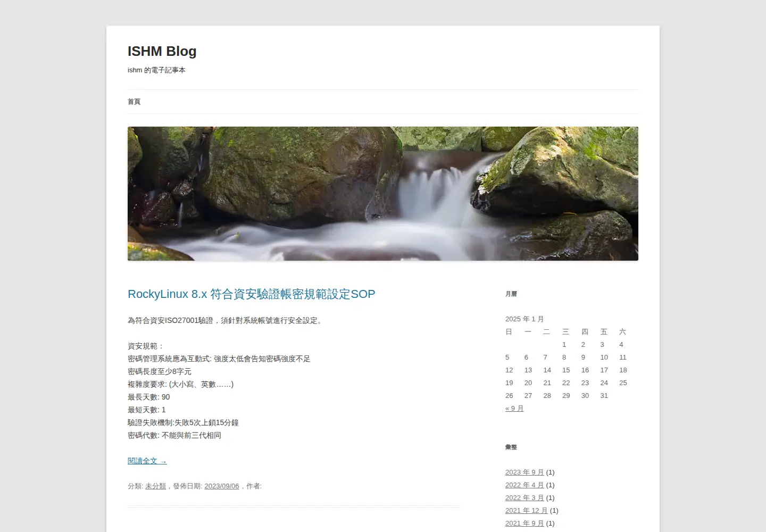
Task: Click the 月曆 widget heading
Action: coord(511,294)
